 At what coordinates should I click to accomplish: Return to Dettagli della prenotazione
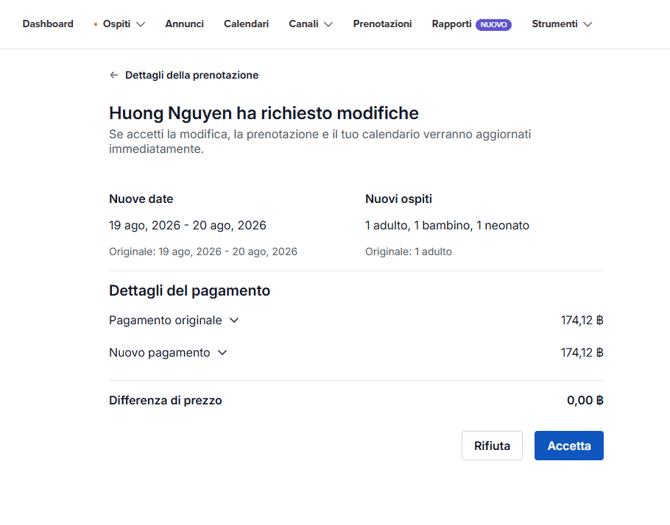point(191,75)
